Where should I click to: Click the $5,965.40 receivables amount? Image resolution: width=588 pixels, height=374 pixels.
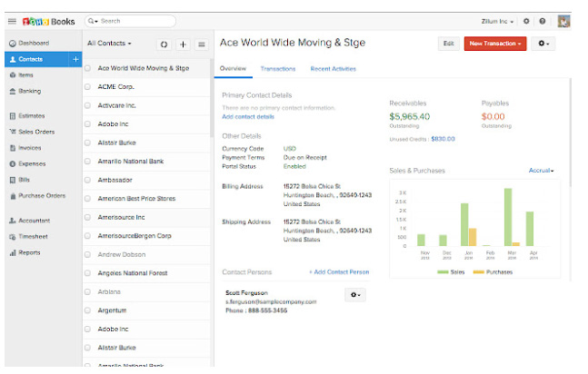pos(410,116)
